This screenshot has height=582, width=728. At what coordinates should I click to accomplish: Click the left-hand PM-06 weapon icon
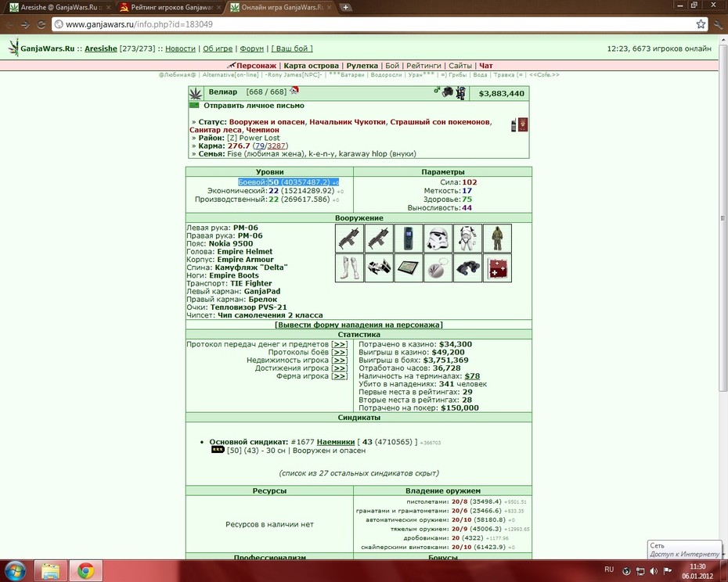pos(349,238)
